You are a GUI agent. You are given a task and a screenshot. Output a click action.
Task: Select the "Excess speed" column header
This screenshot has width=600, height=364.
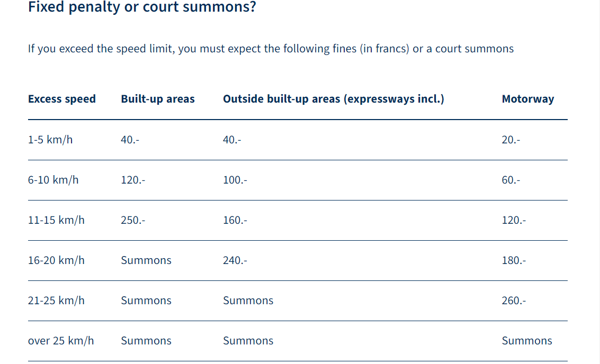[x=62, y=99]
